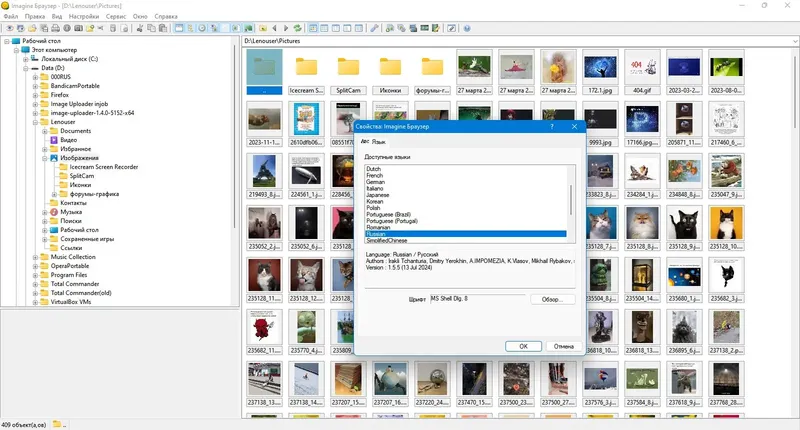Screen dimensions: 800x430
Task: Open the Правка menu
Action: click(x=35, y=16)
